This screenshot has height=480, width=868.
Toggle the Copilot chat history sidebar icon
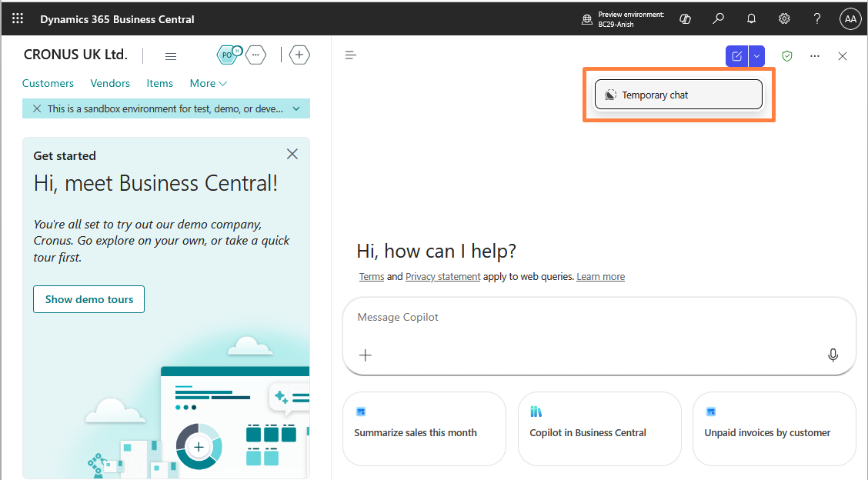350,55
